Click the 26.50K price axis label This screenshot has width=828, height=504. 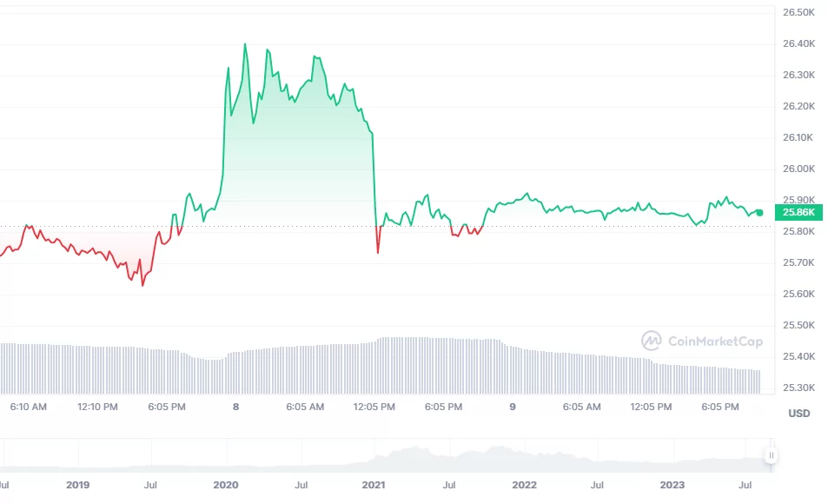click(798, 13)
